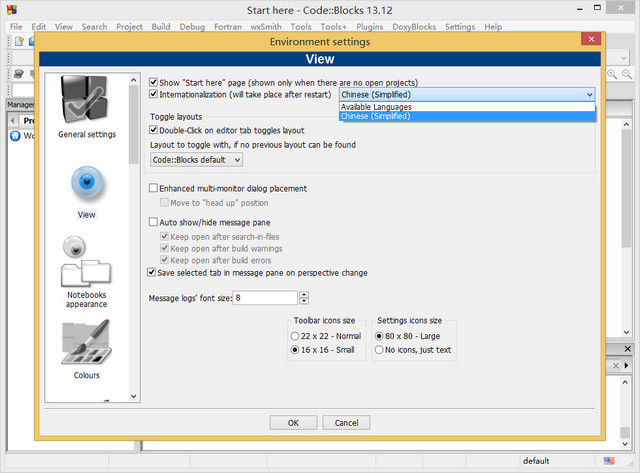Open the Plugins menu

click(x=369, y=26)
